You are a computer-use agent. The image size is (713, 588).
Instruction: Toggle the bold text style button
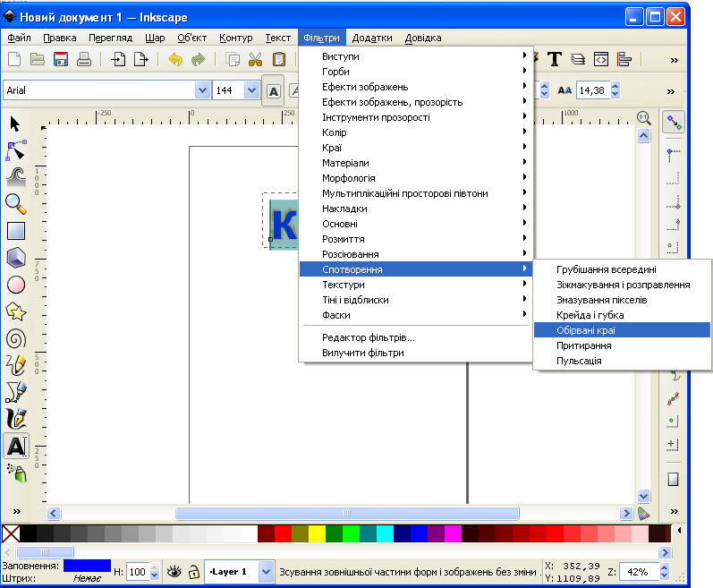point(273,90)
